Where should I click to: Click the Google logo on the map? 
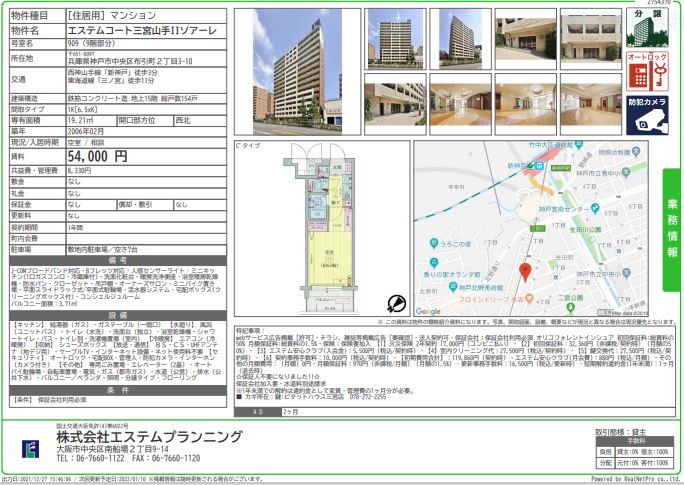pyautogui.click(x=428, y=311)
